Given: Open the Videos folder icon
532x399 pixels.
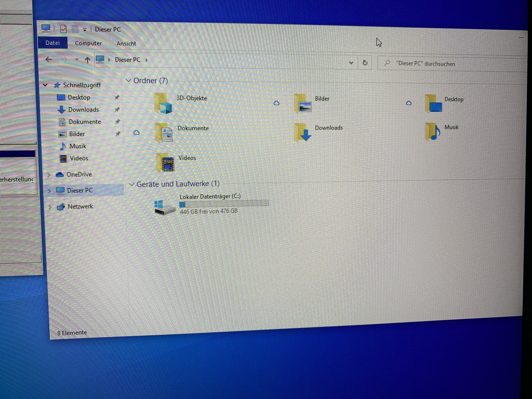Looking at the screenshot, I should coord(165,163).
